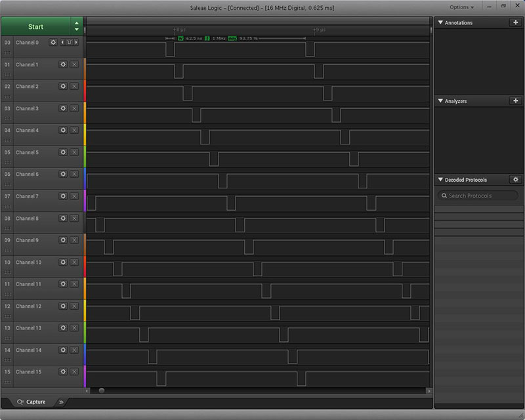Switch to the Capture tab
Image resolution: width=525 pixels, height=420 pixels.
[31, 402]
